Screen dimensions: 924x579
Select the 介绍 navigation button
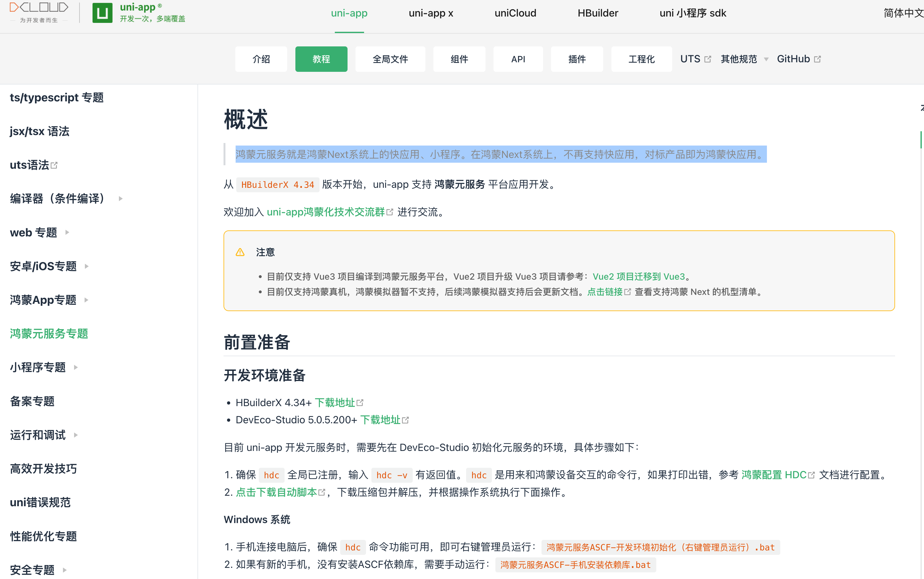[x=261, y=59]
